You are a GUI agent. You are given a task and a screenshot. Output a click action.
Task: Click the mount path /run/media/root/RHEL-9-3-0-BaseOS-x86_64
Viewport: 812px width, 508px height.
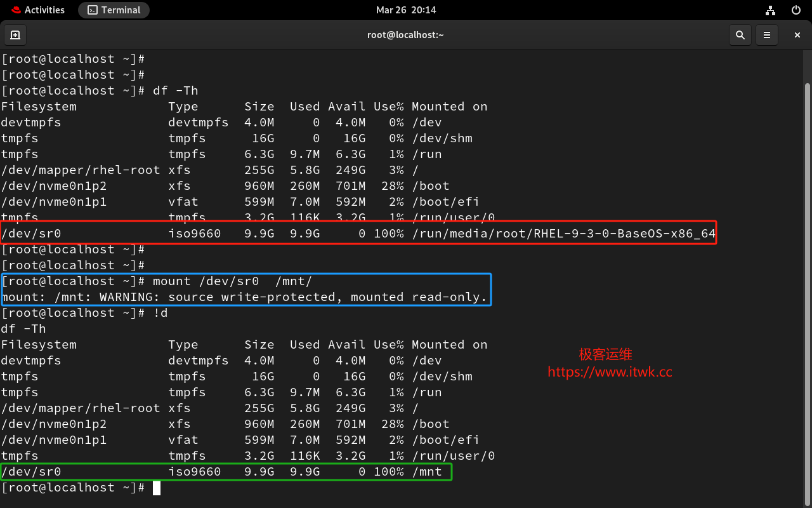pyautogui.click(x=564, y=234)
